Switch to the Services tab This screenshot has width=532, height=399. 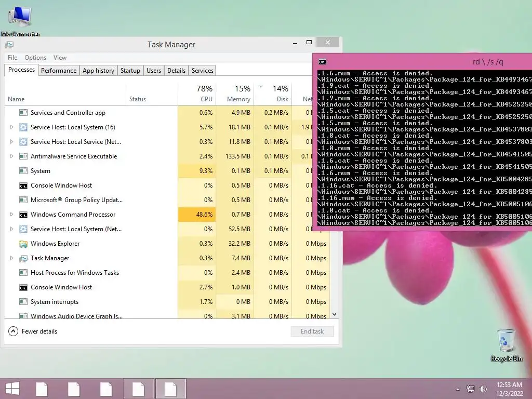(203, 71)
